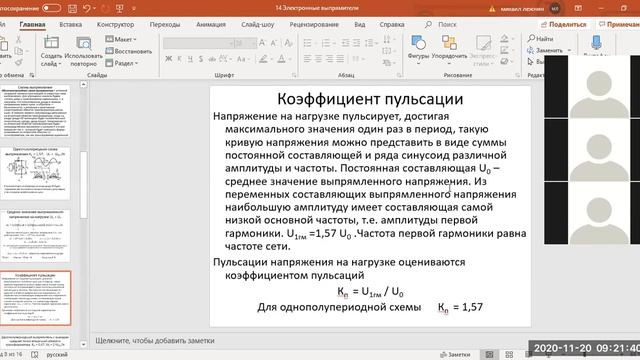This screenshot has height=360, width=640.
Task: Click the Заметки notes button in status bar
Action: 455,355
